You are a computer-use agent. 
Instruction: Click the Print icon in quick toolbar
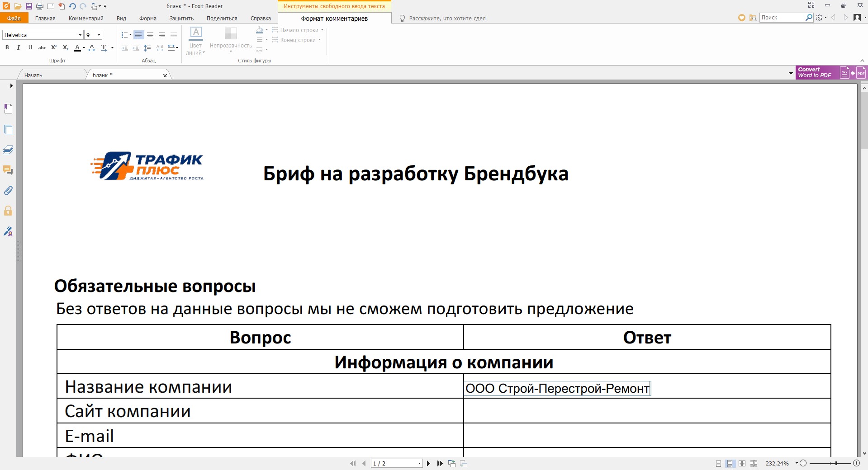point(40,6)
